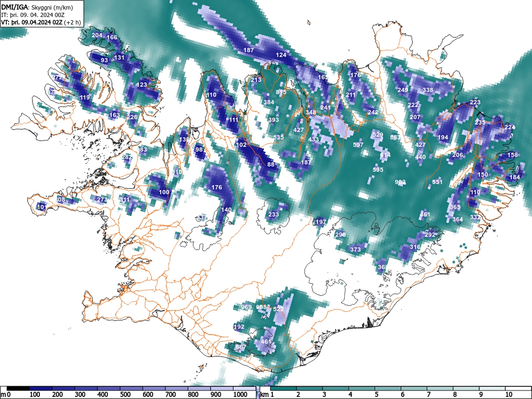
Task: Click the visibility value "194"
Action: [443, 137]
